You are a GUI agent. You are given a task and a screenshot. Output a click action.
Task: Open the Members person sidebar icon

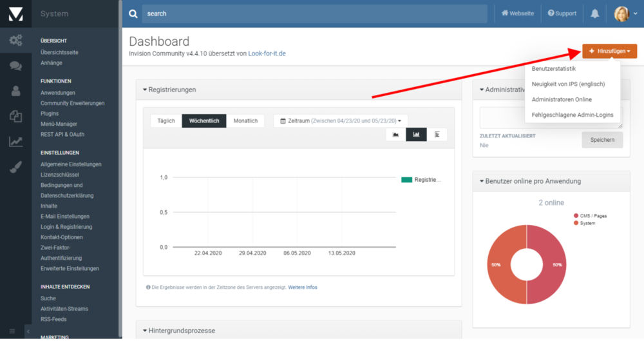point(15,91)
